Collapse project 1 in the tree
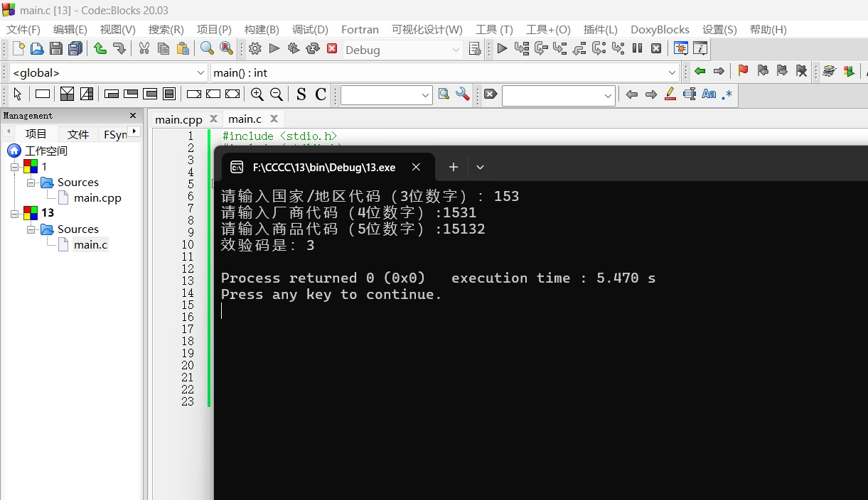Viewport: 868px width, 500px height. click(15, 167)
